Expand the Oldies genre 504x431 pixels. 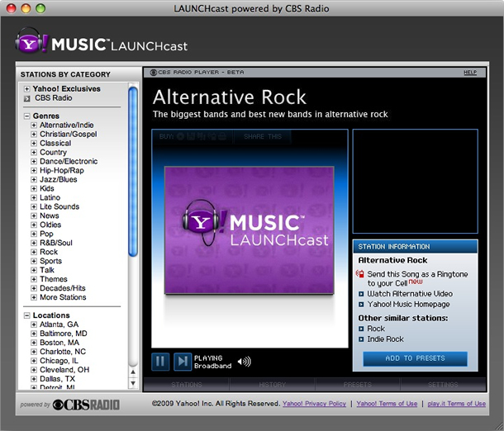(34, 225)
